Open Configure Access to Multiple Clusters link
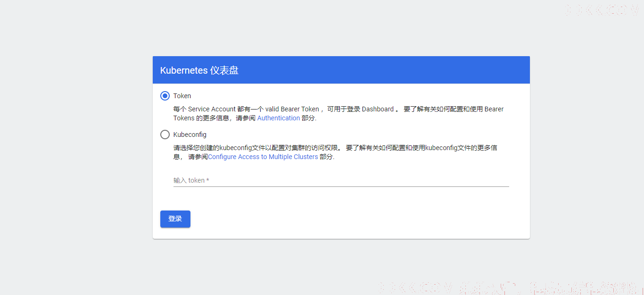The height and width of the screenshot is (295, 644). click(x=263, y=157)
